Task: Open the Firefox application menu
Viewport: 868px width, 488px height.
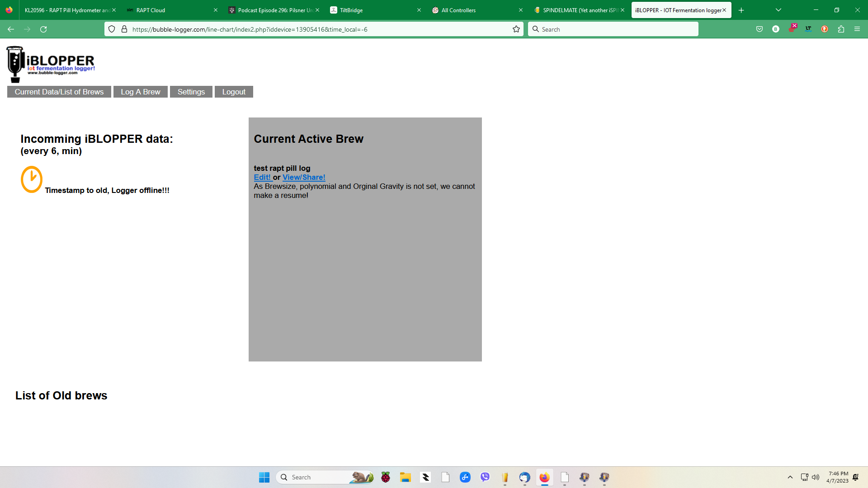Action: coord(857,29)
